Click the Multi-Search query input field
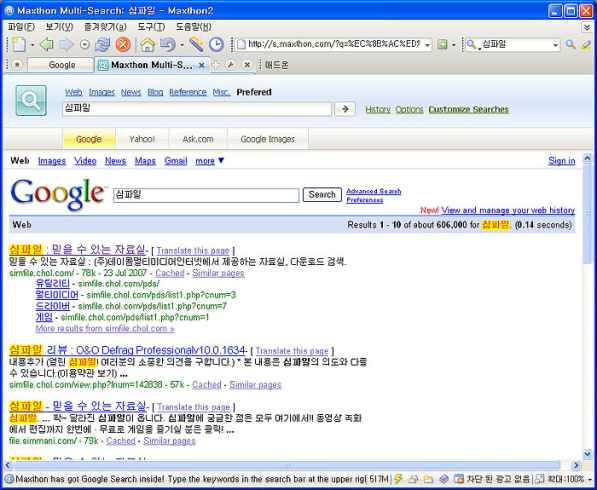This screenshot has height=490, width=597. click(x=197, y=109)
